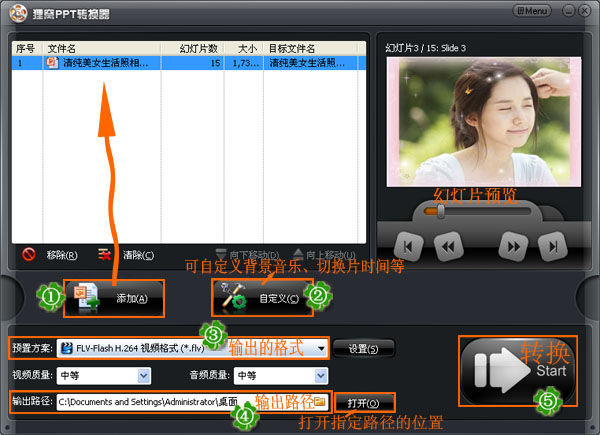
Task: Click the red remove icon
Action: click(28, 254)
